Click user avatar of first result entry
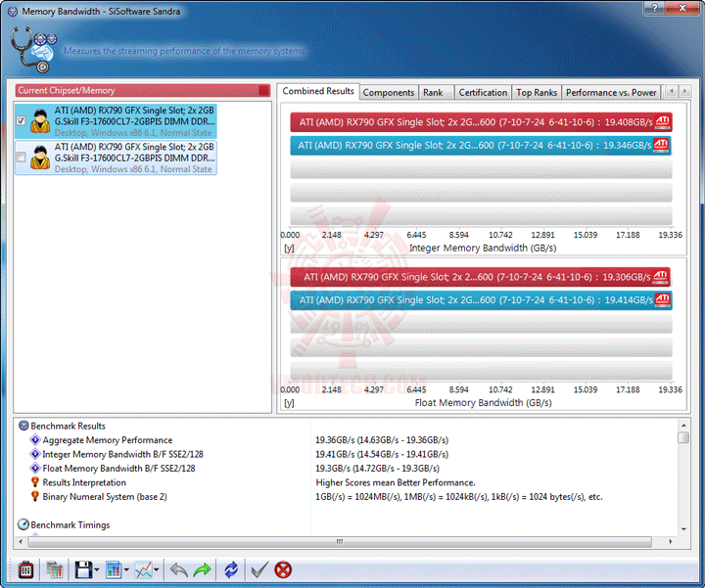Screen dimensions: 705x588 pyautogui.click(x=40, y=121)
